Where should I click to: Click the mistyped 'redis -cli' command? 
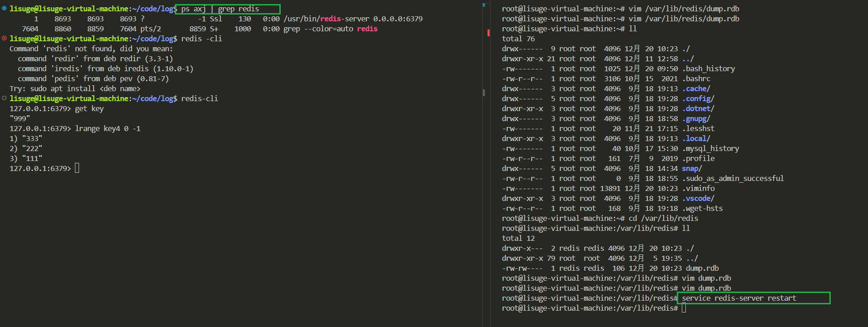202,39
